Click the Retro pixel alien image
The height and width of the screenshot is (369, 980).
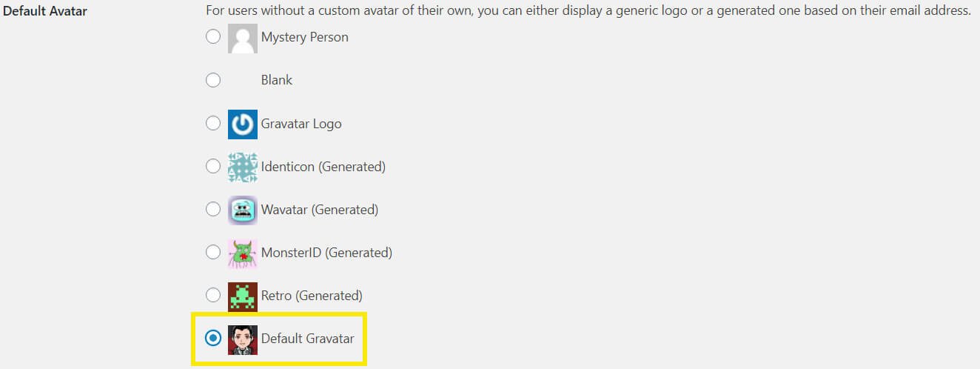tap(242, 296)
